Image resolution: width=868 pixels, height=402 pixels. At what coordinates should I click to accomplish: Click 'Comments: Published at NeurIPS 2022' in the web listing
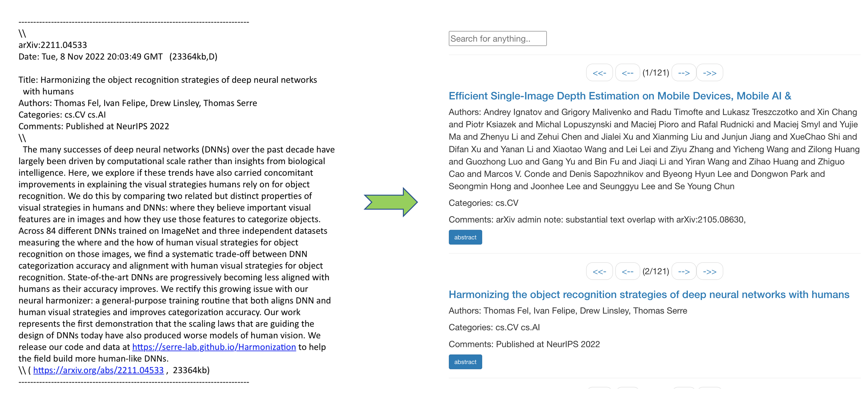click(x=524, y=344)
